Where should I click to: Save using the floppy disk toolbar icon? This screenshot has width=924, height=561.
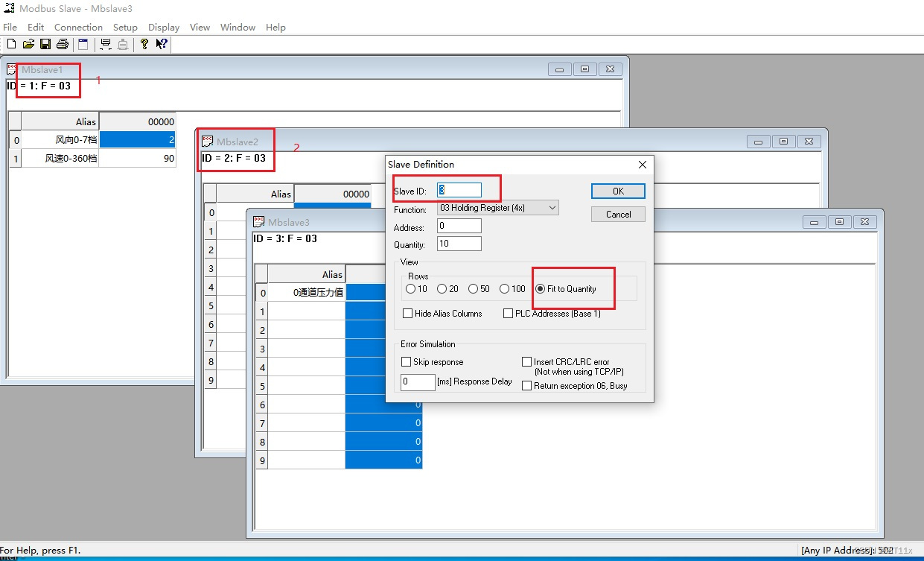pyautogui.click(x=45, y=45)
